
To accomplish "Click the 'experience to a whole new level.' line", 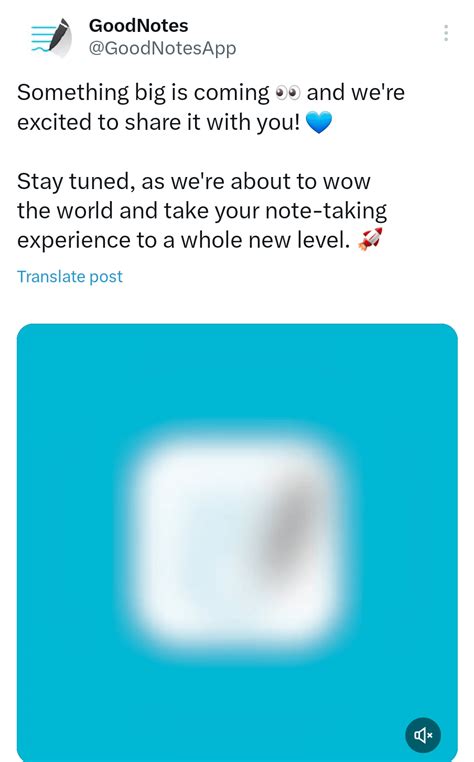I will (183, 240).
